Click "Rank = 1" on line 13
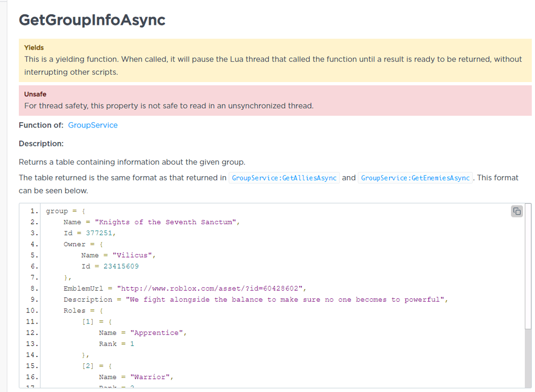The image size is (535, 392). 117,344
